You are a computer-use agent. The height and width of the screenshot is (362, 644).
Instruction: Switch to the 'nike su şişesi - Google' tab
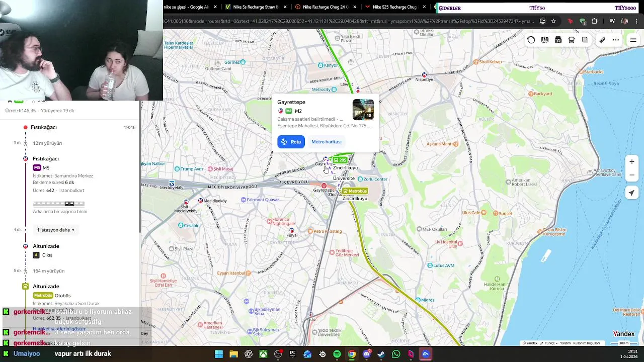187,7
